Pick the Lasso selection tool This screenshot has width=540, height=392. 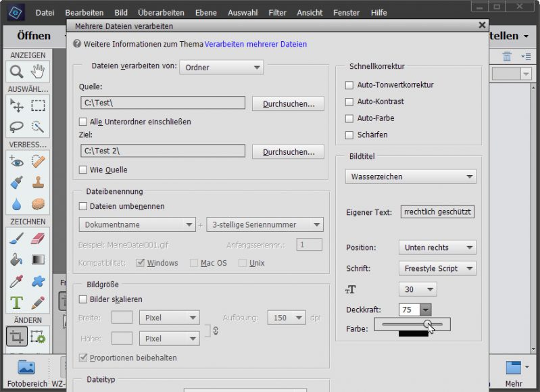pos(17,126)
